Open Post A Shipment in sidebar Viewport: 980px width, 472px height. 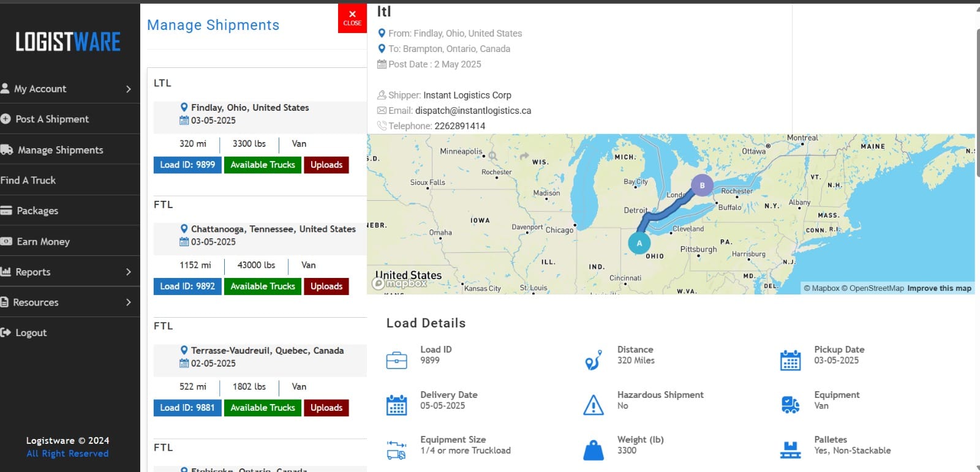pyautogui.click(x=52, y=119)
